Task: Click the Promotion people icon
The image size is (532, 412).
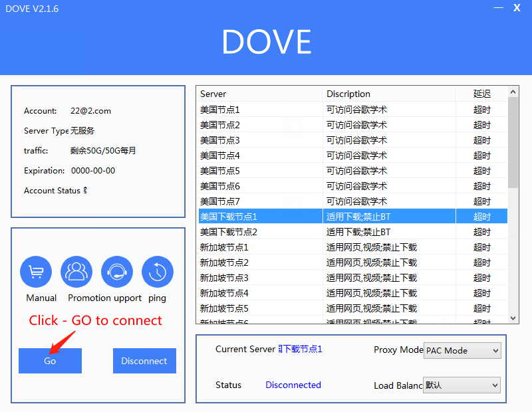Action: point(76,272)
